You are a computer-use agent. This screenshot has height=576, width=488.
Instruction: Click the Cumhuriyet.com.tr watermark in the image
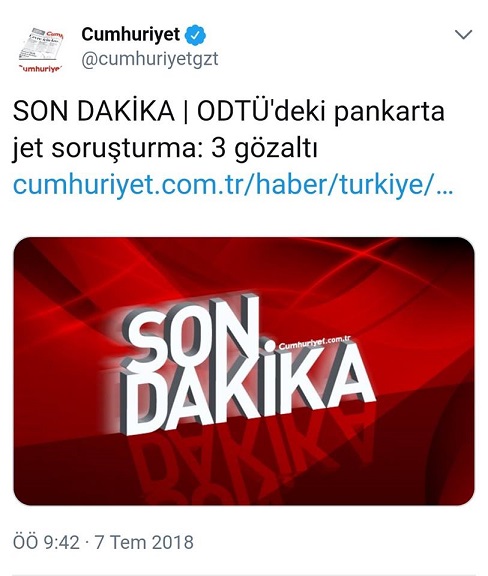pos(315,343)
